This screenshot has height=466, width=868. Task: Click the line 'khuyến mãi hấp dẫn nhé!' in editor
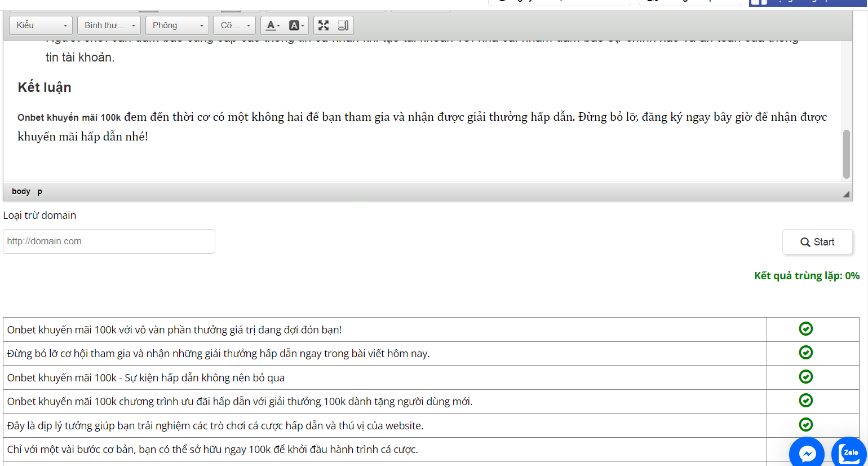point(83,137)
